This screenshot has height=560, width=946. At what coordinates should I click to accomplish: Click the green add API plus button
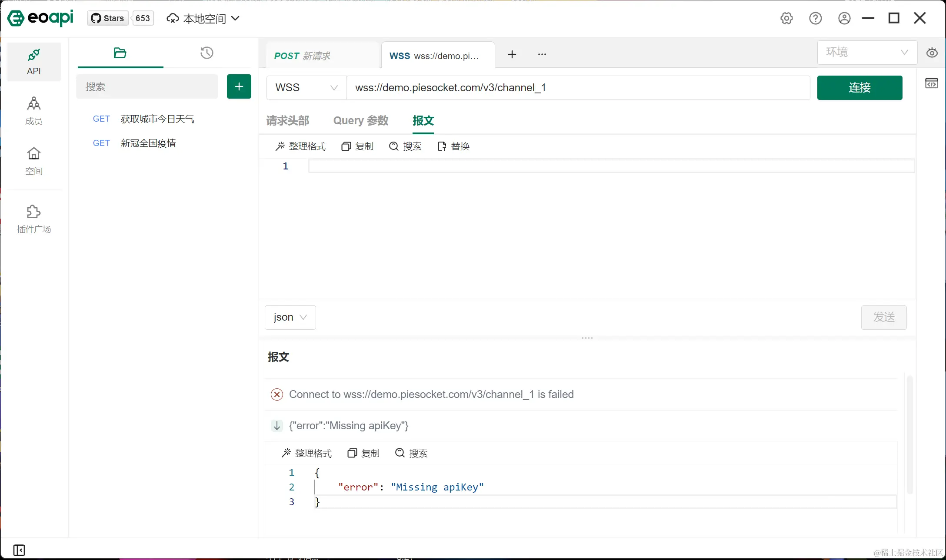[x=239, y=86]
